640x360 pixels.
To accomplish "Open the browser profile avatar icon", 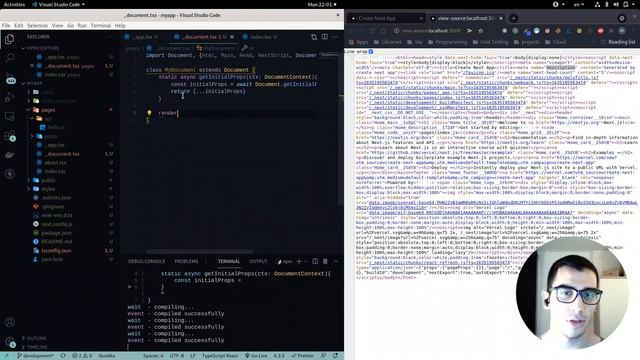I will point(622,31).
